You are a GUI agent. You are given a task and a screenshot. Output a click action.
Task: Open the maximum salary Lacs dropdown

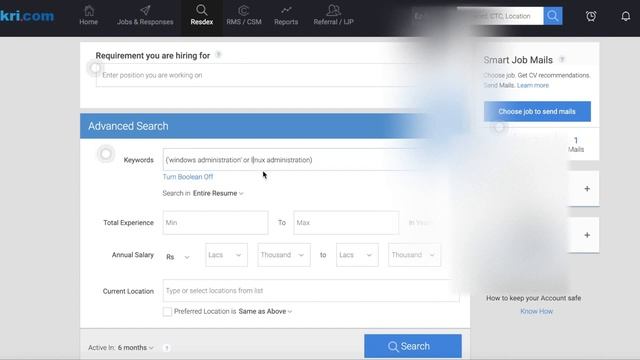[x=357, y=255]
